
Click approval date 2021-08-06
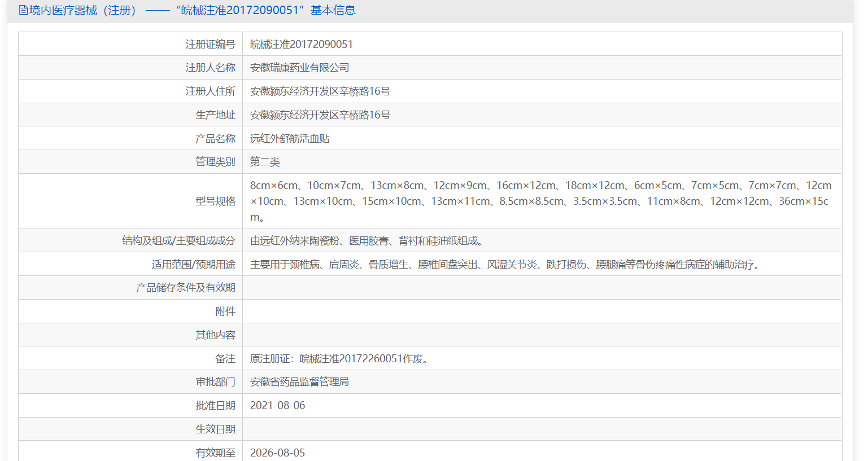coord(278,406)
